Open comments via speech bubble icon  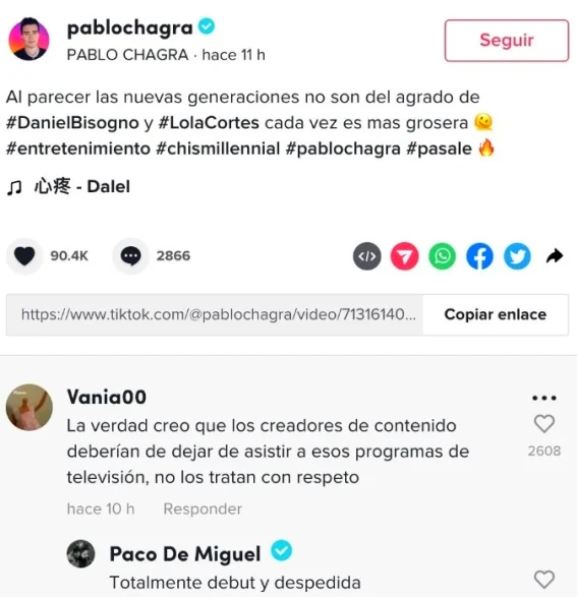click(131, 256)
